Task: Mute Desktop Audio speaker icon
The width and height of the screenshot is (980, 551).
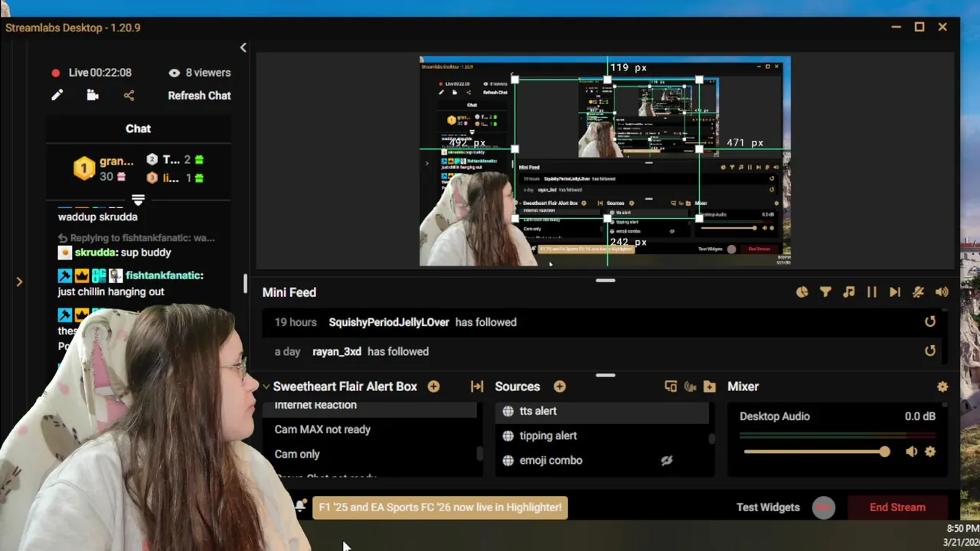Action: tap(911, 452)
